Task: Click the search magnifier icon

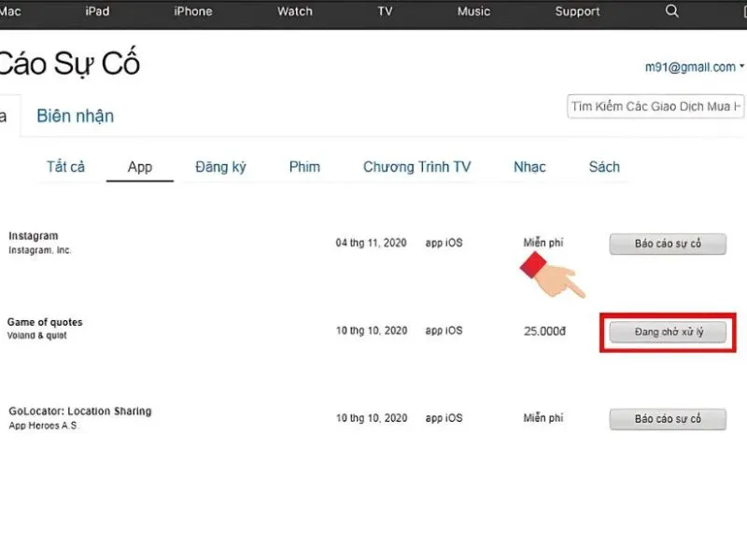Action: pos(671,11)
